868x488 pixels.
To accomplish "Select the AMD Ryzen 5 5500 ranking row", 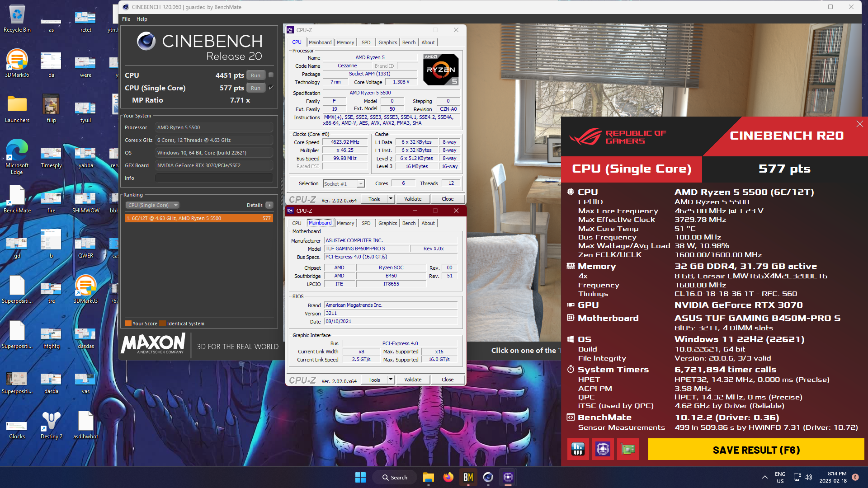I will [x=199, y=218].
